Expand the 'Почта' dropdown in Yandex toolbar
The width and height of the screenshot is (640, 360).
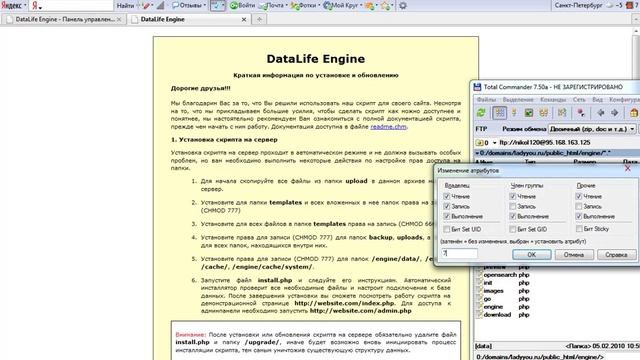[x=287, y=6]
